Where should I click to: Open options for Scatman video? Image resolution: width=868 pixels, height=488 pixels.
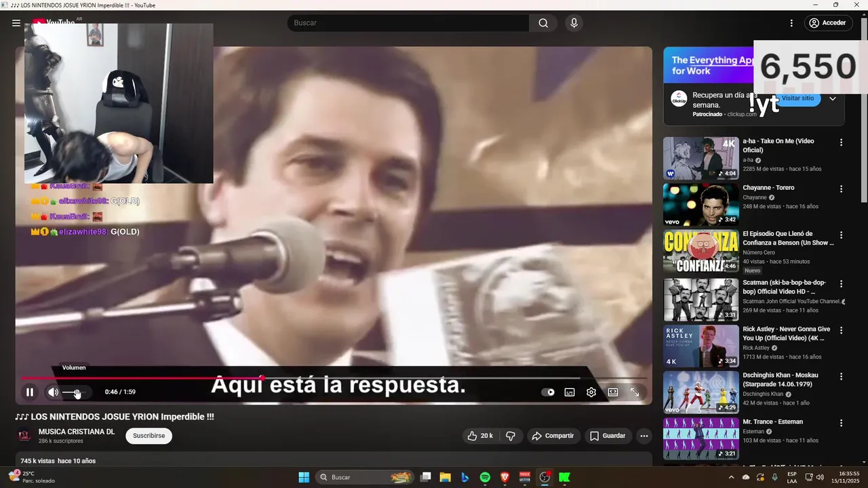[x=841, y=284]
